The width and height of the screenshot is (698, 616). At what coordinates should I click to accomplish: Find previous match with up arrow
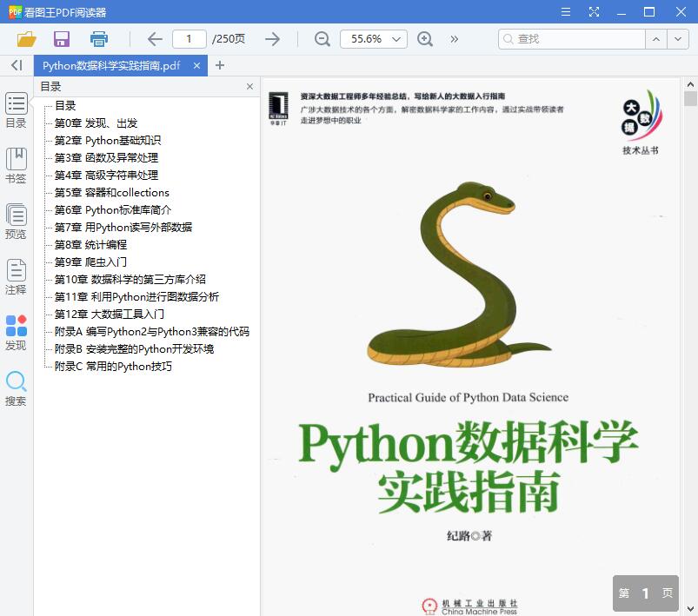tap(656, 39)
